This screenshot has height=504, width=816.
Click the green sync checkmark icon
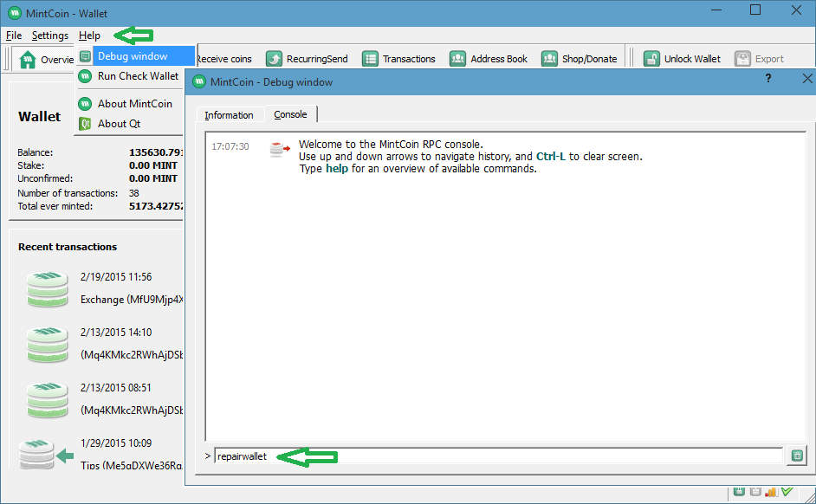pyautogui.click(x=787, y=491)
